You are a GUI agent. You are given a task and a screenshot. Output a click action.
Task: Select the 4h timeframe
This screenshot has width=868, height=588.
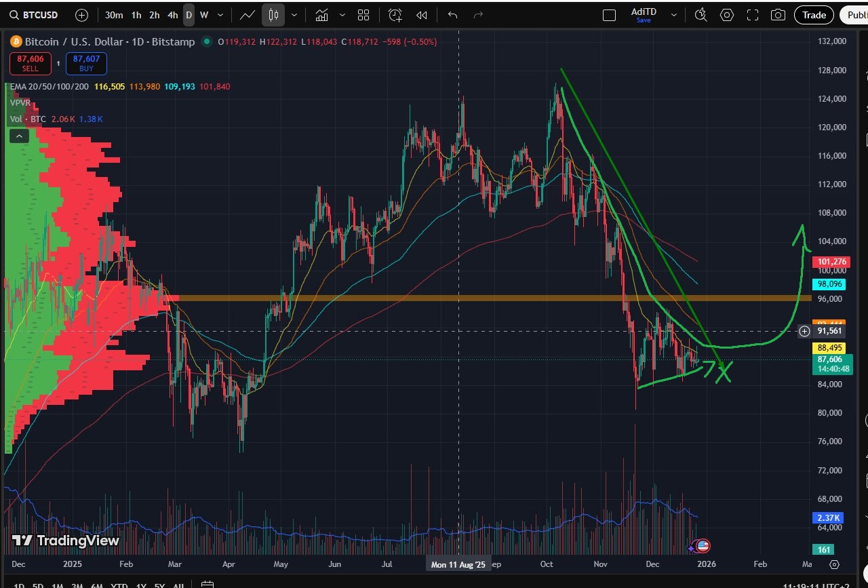point(173,15)
